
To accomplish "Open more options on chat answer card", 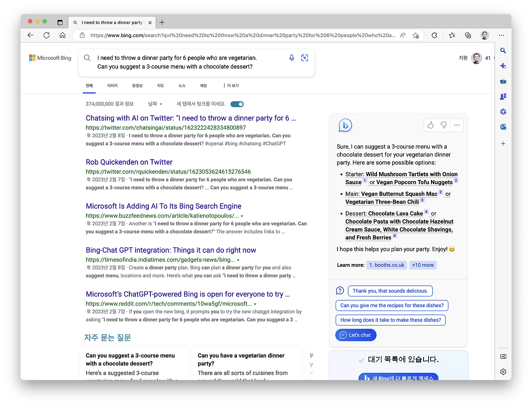I will (x=457, y=125).
